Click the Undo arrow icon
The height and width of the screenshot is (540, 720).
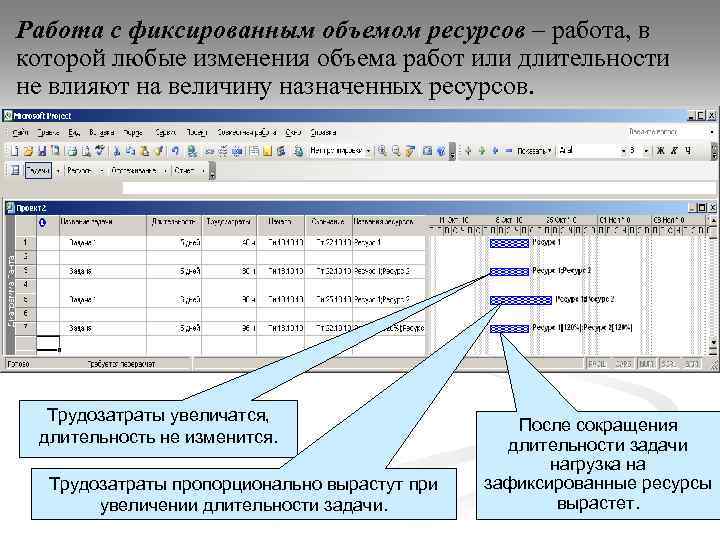[x=175, y=151]
